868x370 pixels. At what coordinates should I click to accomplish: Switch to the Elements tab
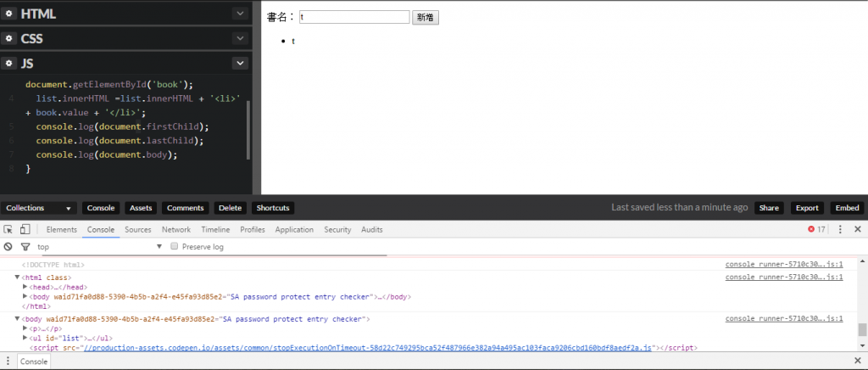(x=61, y=229)
